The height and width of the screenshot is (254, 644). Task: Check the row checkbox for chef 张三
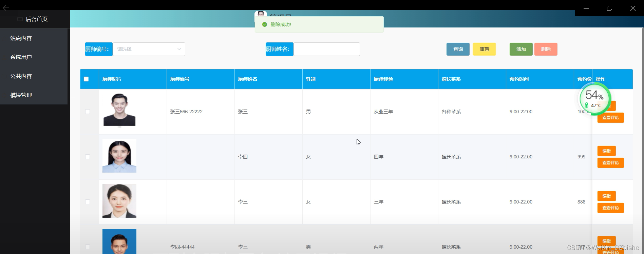(88, 112)
